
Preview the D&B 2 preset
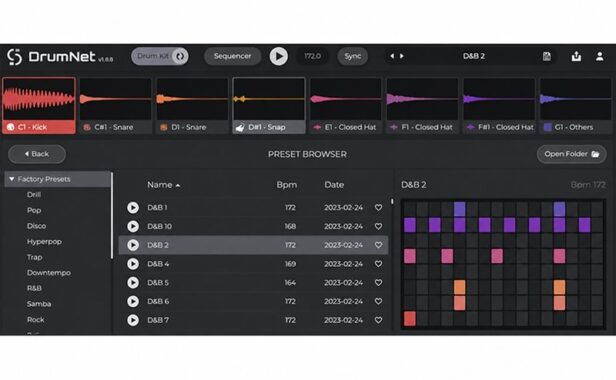(x=133, y=245)
